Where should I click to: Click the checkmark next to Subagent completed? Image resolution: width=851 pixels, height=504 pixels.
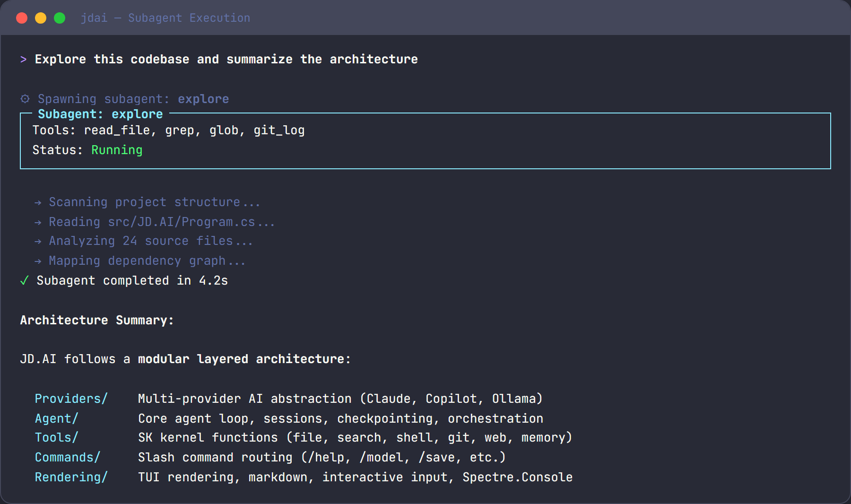[x=24, y=280]
